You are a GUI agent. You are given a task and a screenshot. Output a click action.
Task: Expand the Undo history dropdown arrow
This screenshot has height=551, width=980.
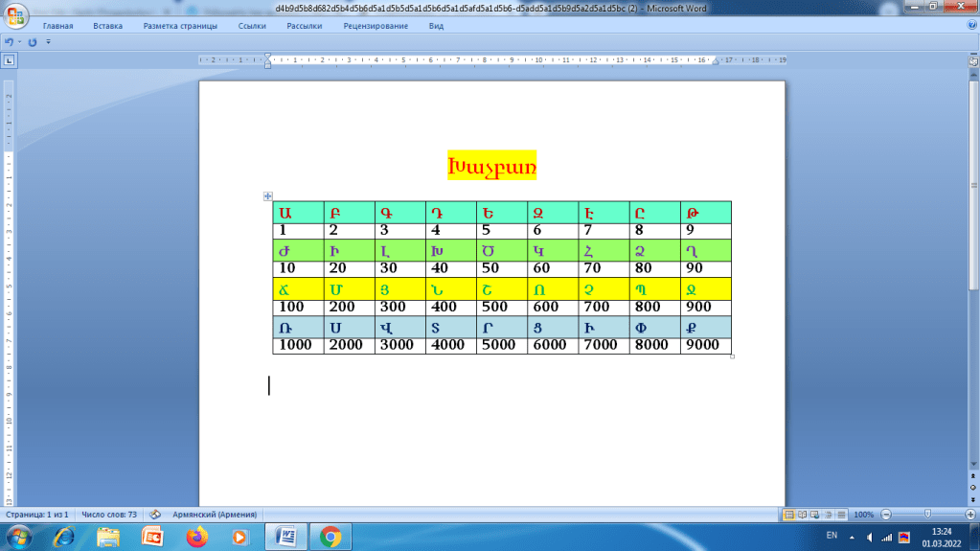18,43
